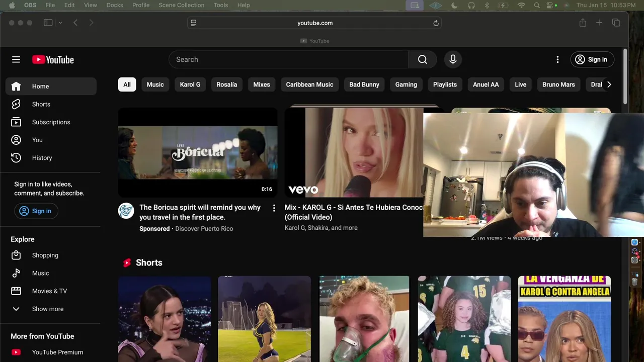
Task: Open the KAROL G mix video title
Action: (354, 212)
